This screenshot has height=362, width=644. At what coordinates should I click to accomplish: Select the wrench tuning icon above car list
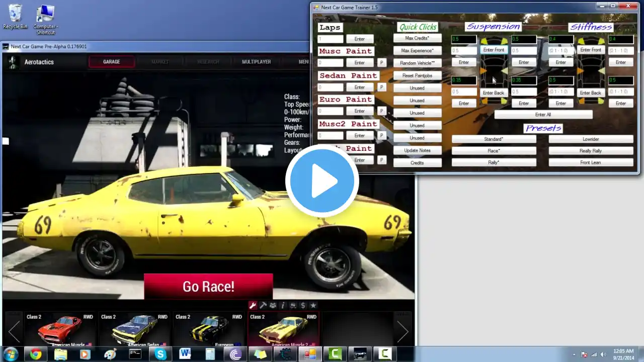tap(253, 305)
